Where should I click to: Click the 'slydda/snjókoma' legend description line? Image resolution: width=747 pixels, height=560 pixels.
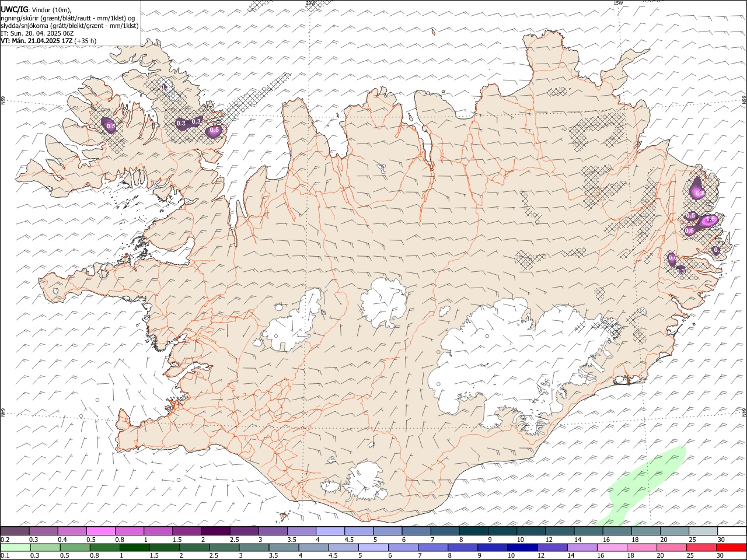pyautogui.click(x=69, y=26)
